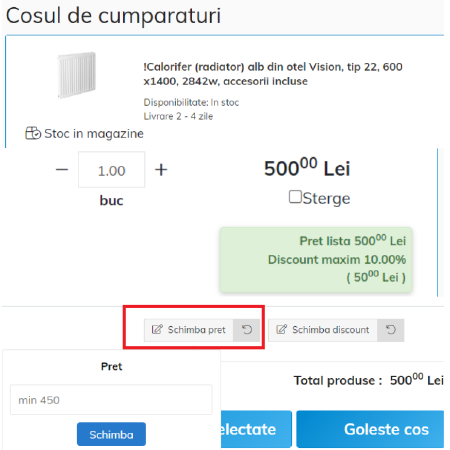The height and width of the screenshot is (450, 450).
Task: Click the Stoc in magazine box icon
Action: [33, 133]
